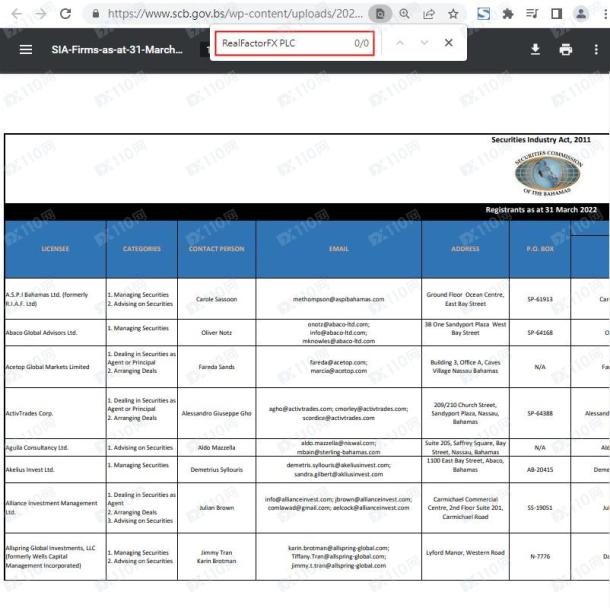Viewport: 610px width, 608px height.
Task: Bookmark this page with the star
Action: 453,14
